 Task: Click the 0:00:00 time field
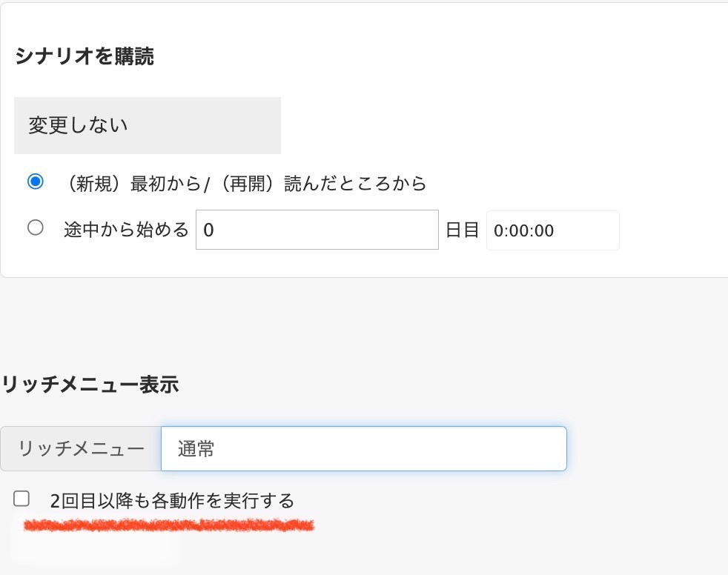click(x=552, y=230)
